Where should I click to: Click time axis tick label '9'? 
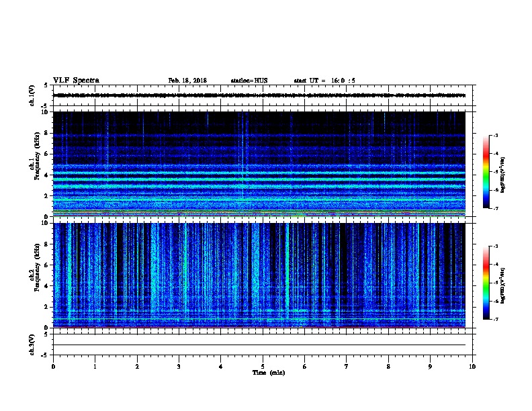coord(430,366)
